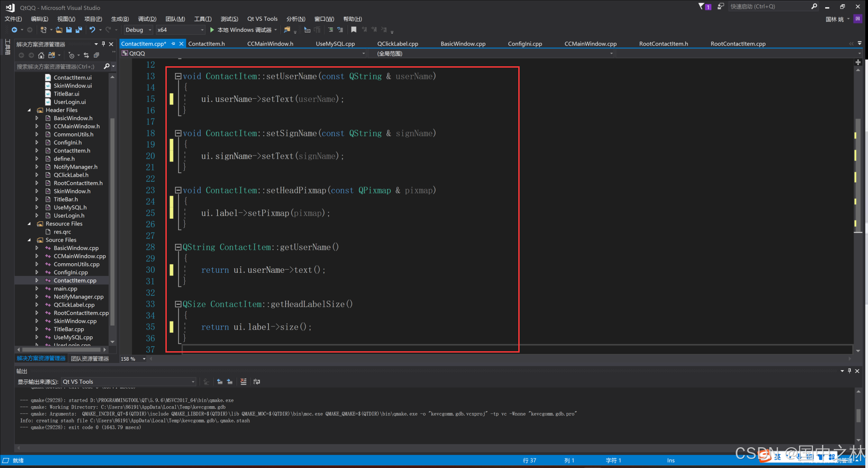Close the ContactItem.cpp tab
The width and height of the screenshot is (868, 468).
(181, 44)
